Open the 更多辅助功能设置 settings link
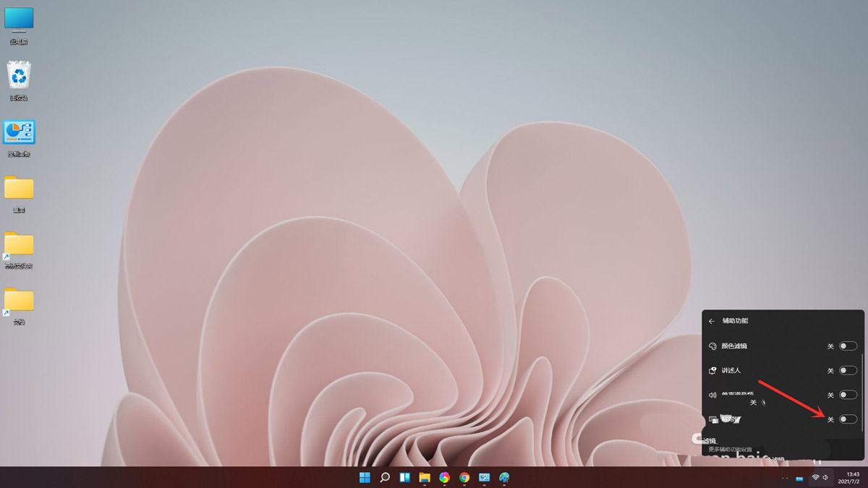The height and width of the screenshot is (488, 868). pyautogui.click(x=730, y=450)
